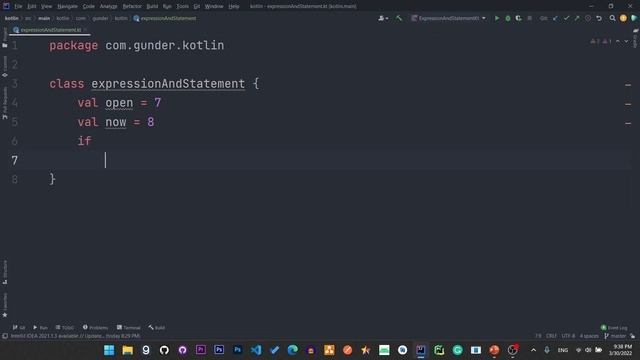
Task: Open the Structure sidebar panel
Action: tap(5, 272)
